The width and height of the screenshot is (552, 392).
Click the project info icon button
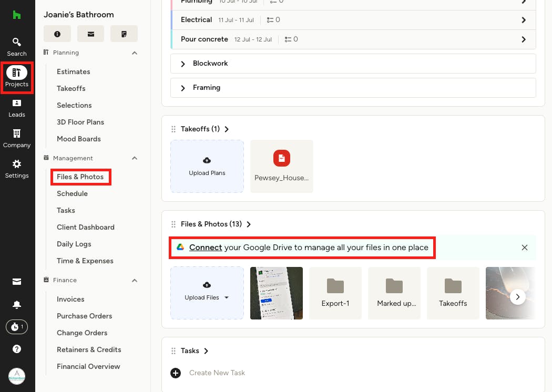point(57,34)
